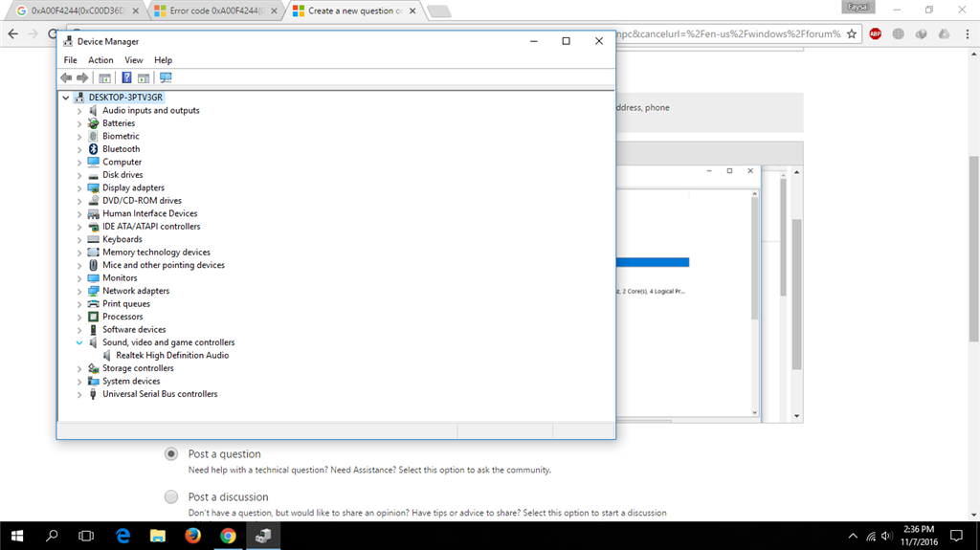
Task: Select the Computer category tree row
Action: pyautogui.click(x=122, y=162)
